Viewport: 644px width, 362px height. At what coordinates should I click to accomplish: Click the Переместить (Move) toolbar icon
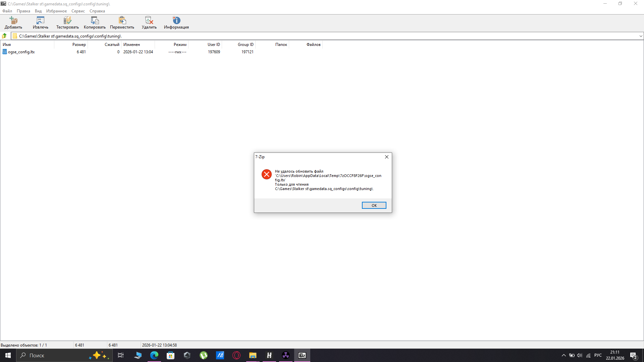tap(122, 20)
